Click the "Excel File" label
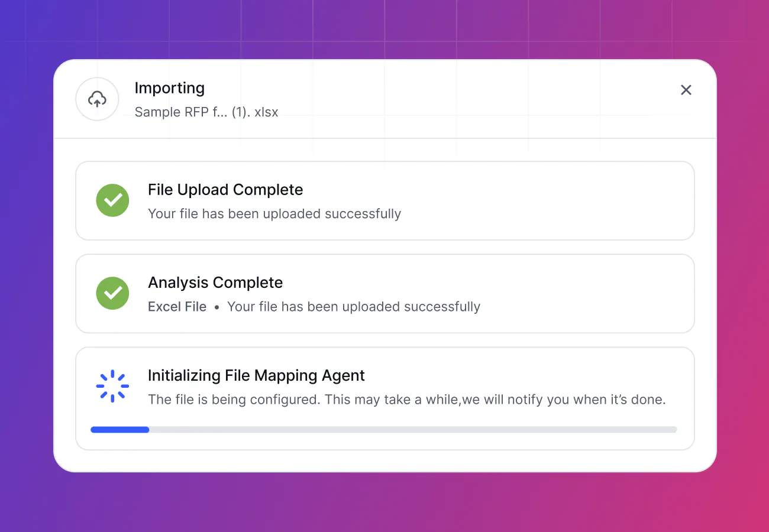The width and height of the screenshot is (769, 532). [177, 307]
